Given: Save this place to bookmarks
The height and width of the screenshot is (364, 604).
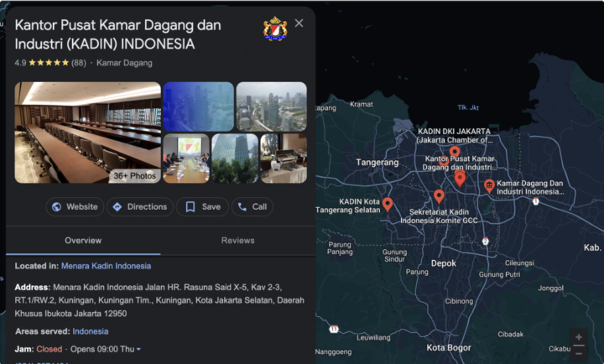Looking at the screenshot, I should tap(203, 207).
